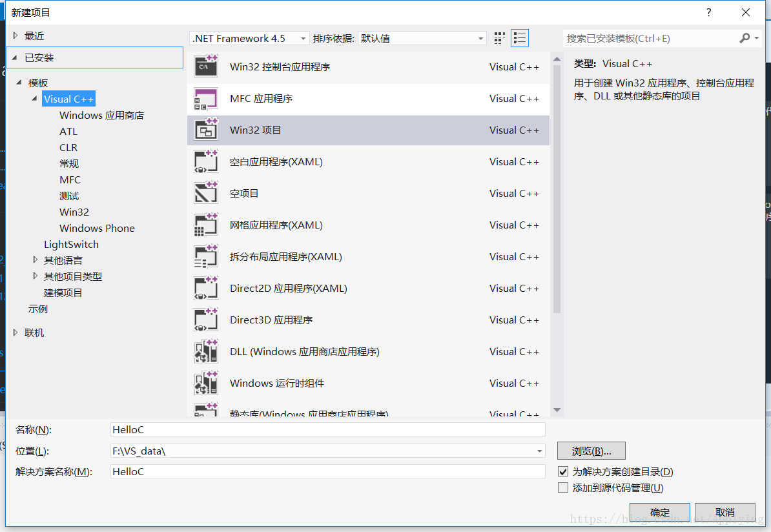Click the search magnifier icon
The image size is (771, 532).
click(745, 38)
